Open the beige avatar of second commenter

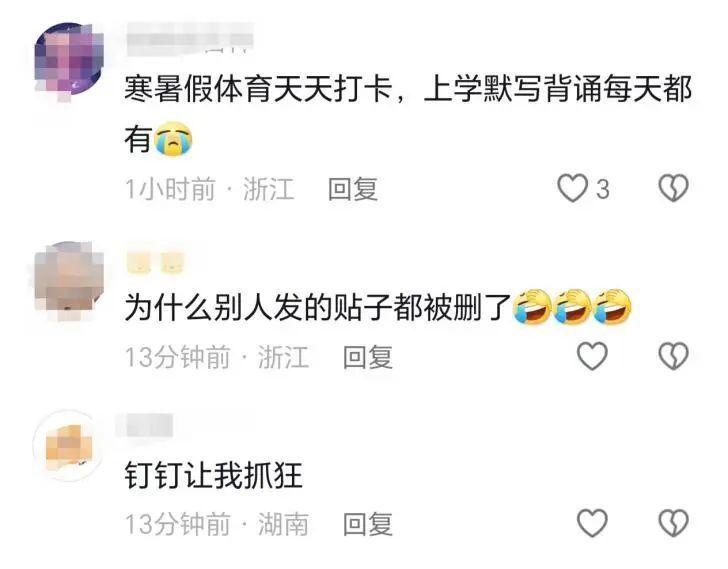point(69,281)
